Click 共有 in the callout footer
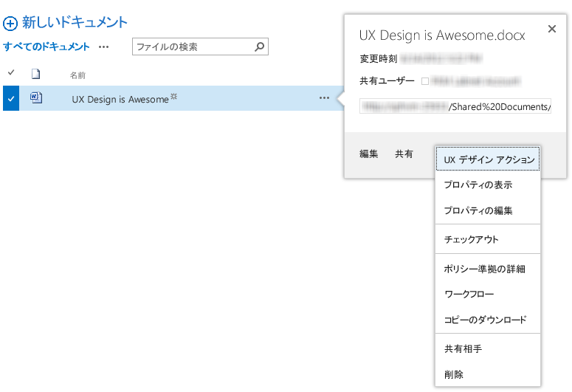The height and width of the screenshot is (392, 572). tap(404, 154)
